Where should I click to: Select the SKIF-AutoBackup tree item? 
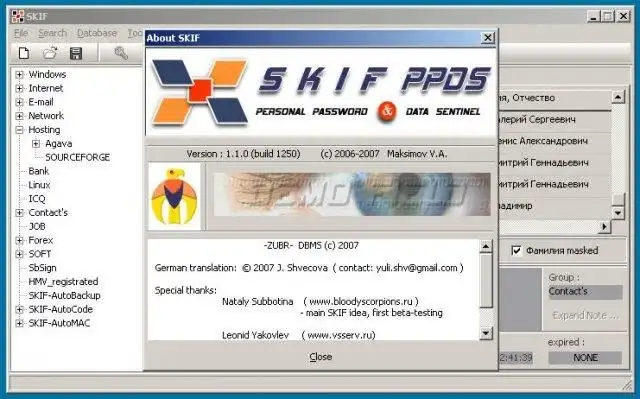click(64, 296)
